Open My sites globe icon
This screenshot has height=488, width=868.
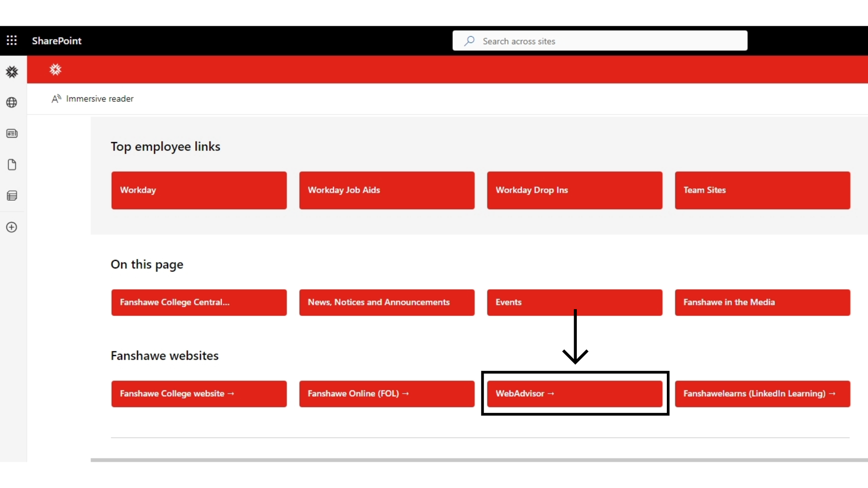click(x=12, y=103)
